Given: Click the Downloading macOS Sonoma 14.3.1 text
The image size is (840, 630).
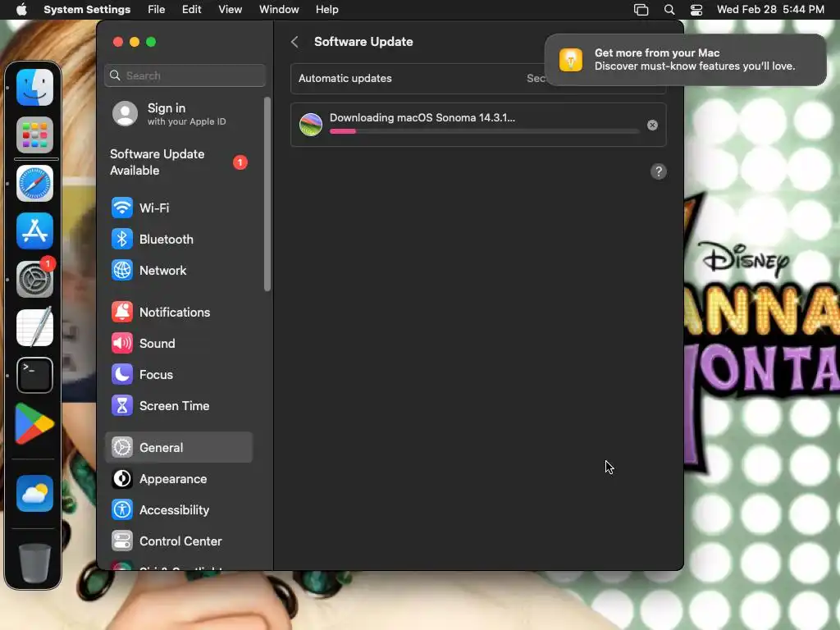Looking at the screenshot, I should pos(422,118).
